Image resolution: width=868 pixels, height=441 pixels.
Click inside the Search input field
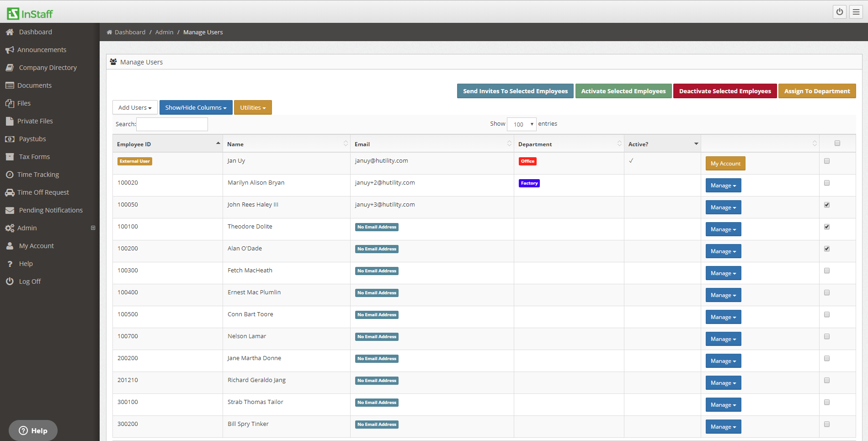click(x=172, y=124)
